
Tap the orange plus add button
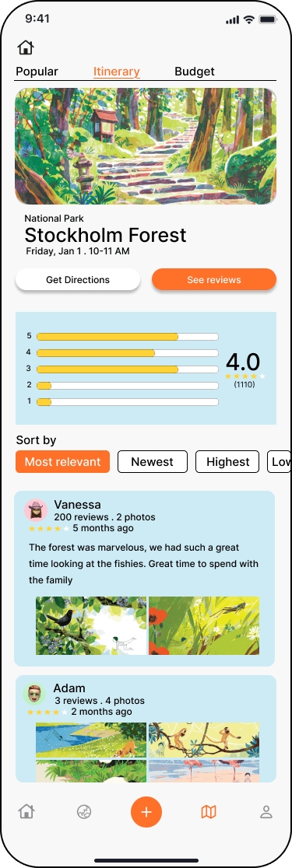tap(146, 812)
